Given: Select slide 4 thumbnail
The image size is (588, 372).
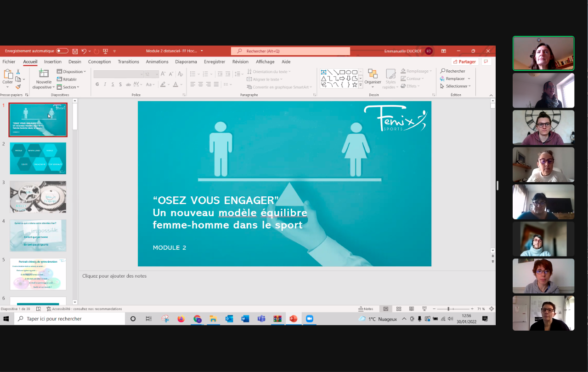Looking at the screenshot, I should [x=38, y=235].
